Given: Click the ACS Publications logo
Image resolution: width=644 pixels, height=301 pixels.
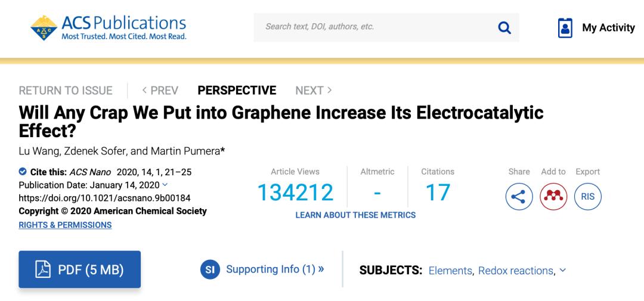Looking at the screenshot, I should point(109,27).
